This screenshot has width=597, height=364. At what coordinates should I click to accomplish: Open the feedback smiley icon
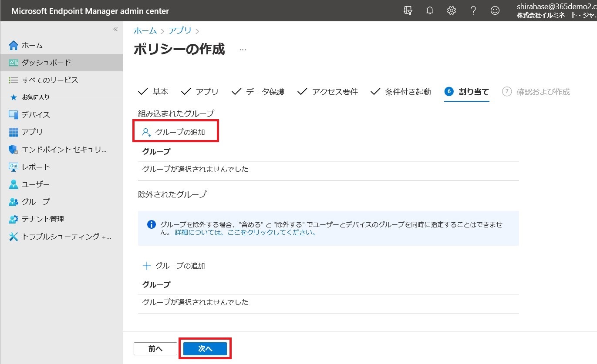pyautogui.click(x=495, y=11)
